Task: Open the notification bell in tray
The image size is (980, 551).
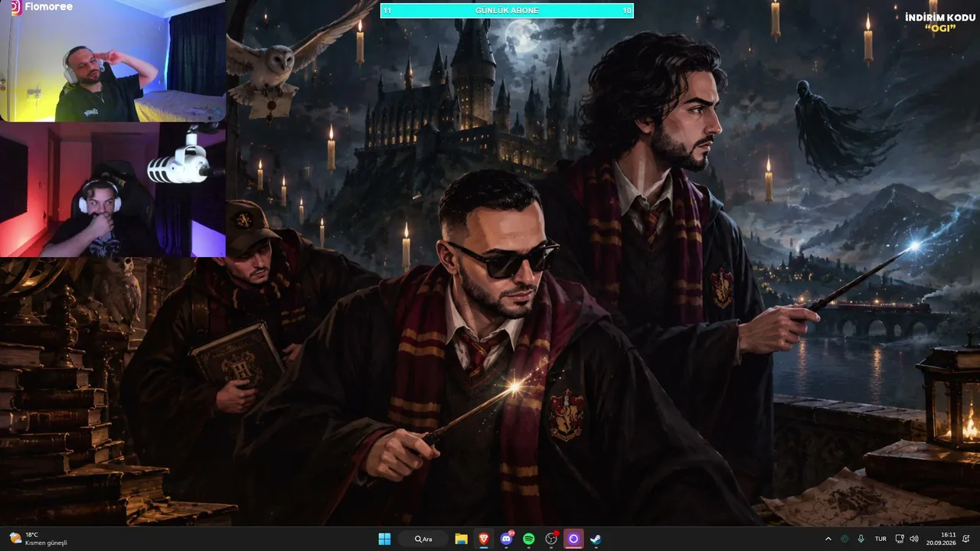Action: (967, 539)
